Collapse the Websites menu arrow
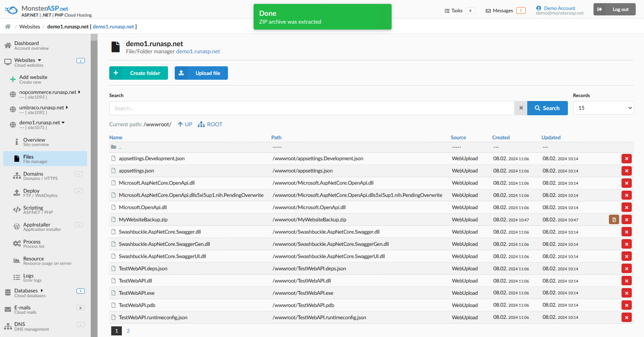Image resolution: width=644 pixels, height=337 pixels. pyautogui.click(x=39, y=60)
